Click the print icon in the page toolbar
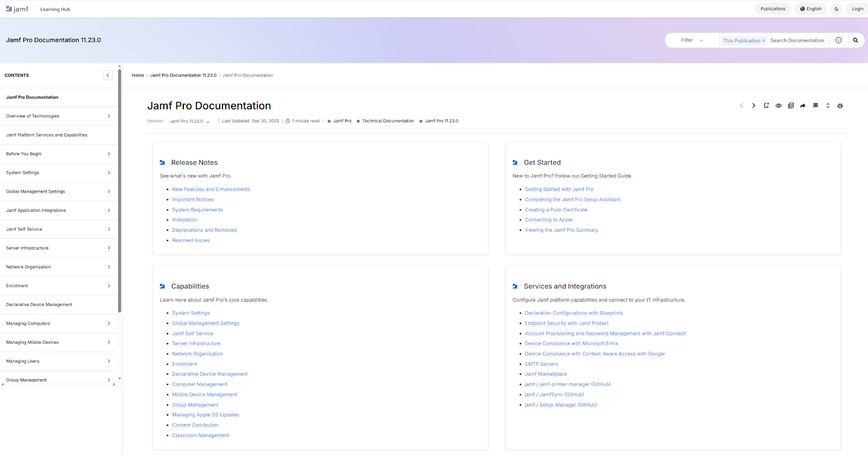Image resolution: width=868 pixels, height=455 pixels. point(840,106)
